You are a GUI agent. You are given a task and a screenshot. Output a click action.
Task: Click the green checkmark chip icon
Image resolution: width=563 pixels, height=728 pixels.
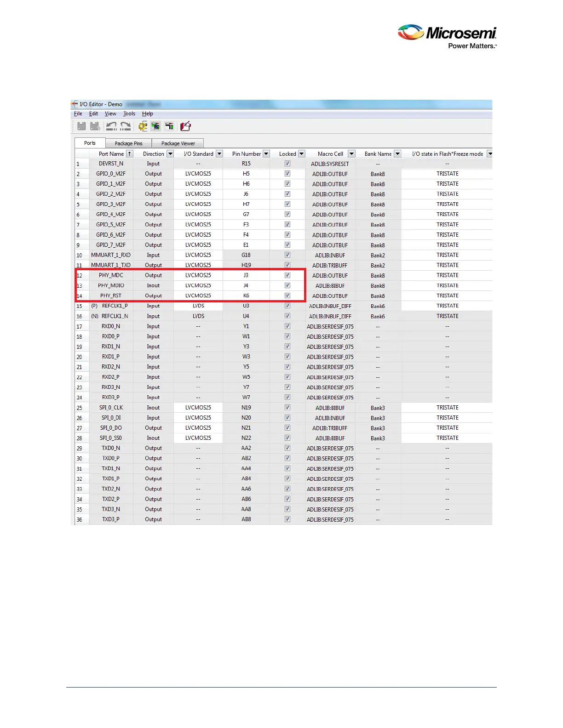pyautogui.click(x=155, y=126)
